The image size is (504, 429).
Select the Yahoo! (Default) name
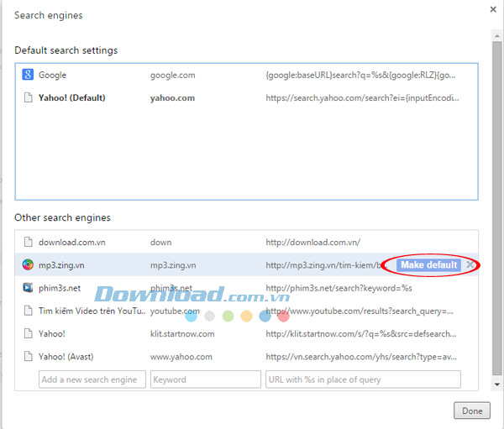click(x=71, y=97)
